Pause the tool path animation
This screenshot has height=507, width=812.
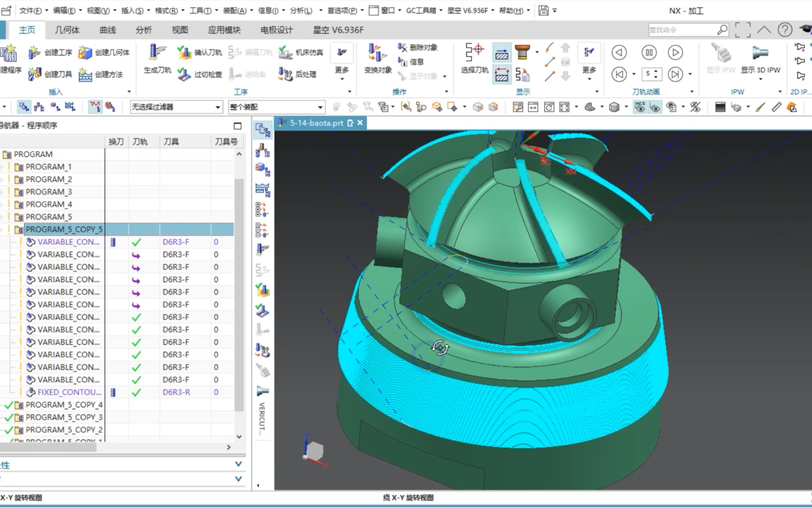649,53
